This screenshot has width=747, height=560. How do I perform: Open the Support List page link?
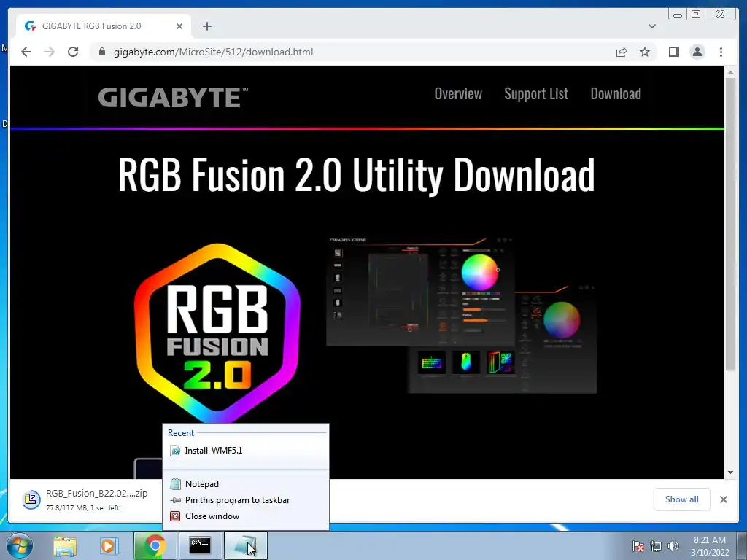click(536, 94)
